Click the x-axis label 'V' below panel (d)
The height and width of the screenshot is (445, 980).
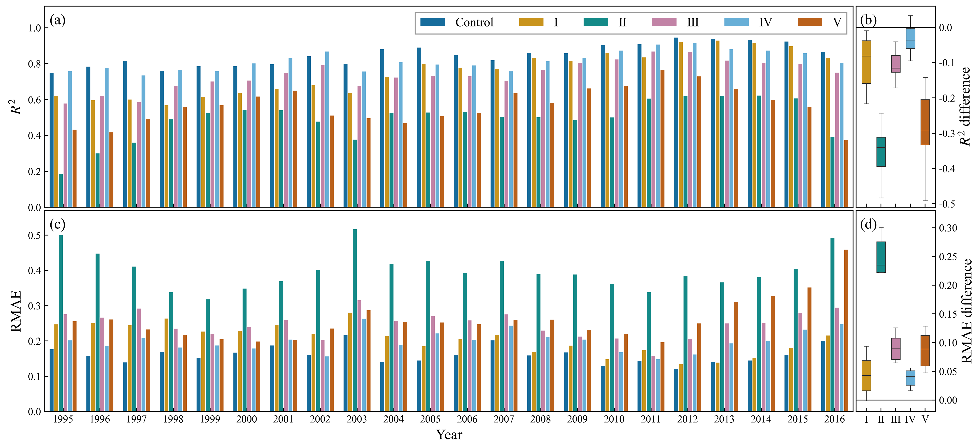(925, 419)
